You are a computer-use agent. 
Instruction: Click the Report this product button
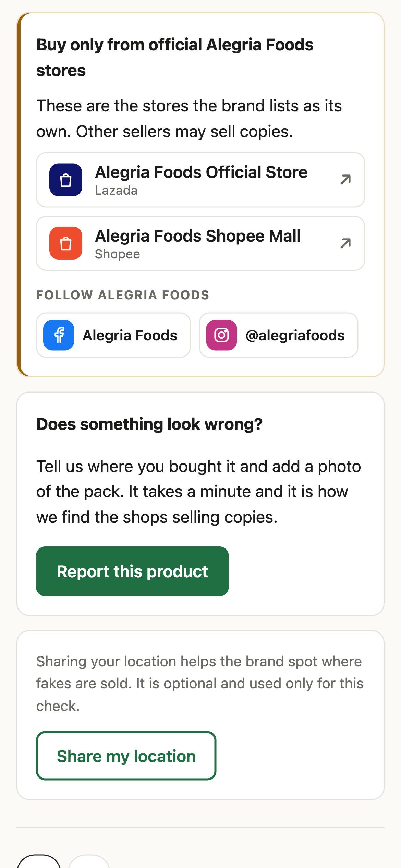(x=132, y=571)
